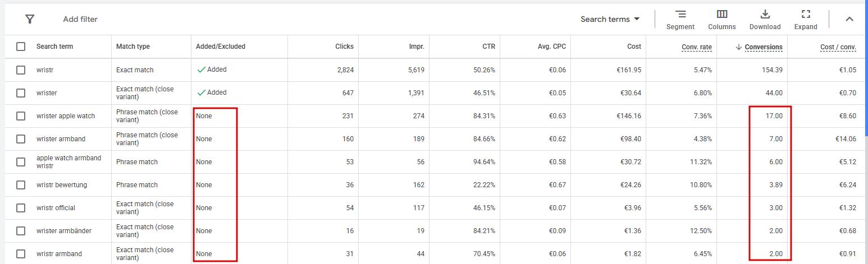Click the Match type column header
The width and height of the screenshot is (868, 264).
[x=133, y=47]
